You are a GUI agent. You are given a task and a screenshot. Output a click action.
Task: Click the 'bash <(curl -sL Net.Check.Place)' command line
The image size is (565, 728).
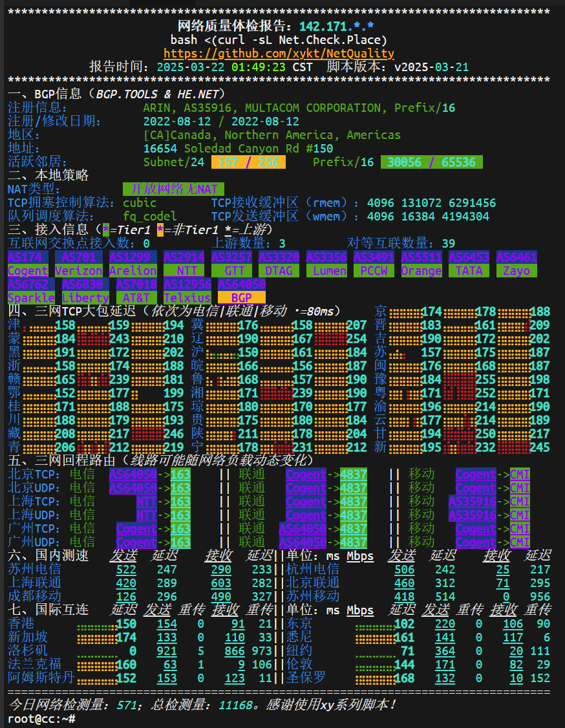tap(279, 40)
